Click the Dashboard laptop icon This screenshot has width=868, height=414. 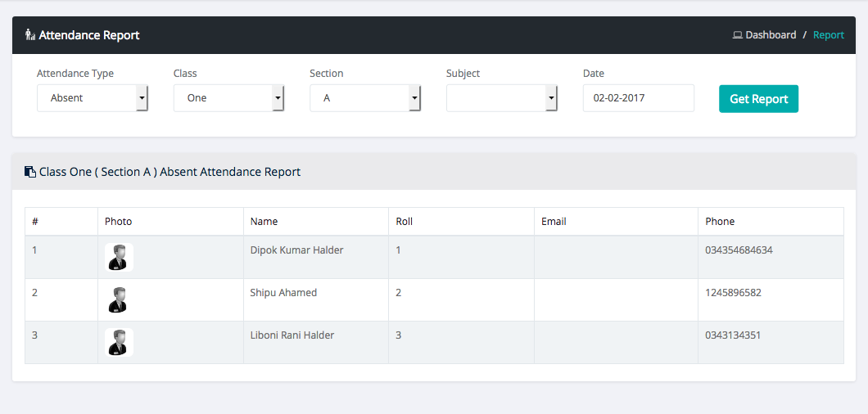[x=737, y=35]
